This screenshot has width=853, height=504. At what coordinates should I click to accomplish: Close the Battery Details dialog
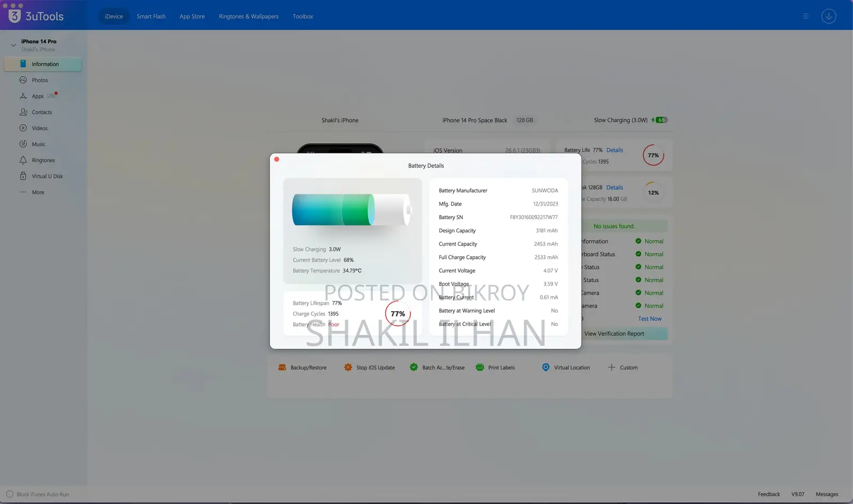point(277,159)
